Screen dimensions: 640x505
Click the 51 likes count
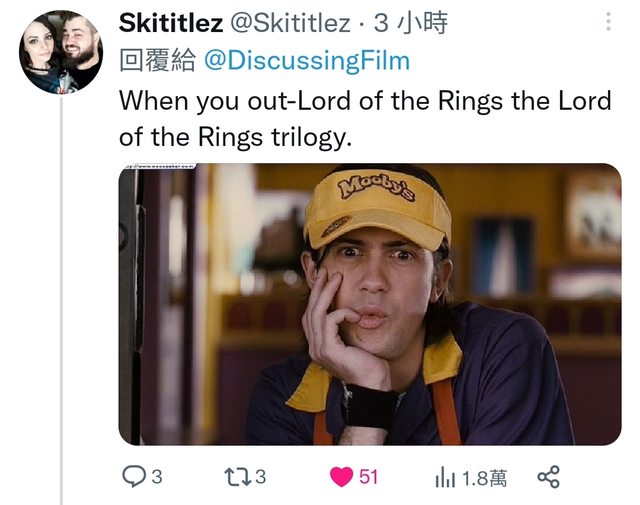click(x=368, y=477)
